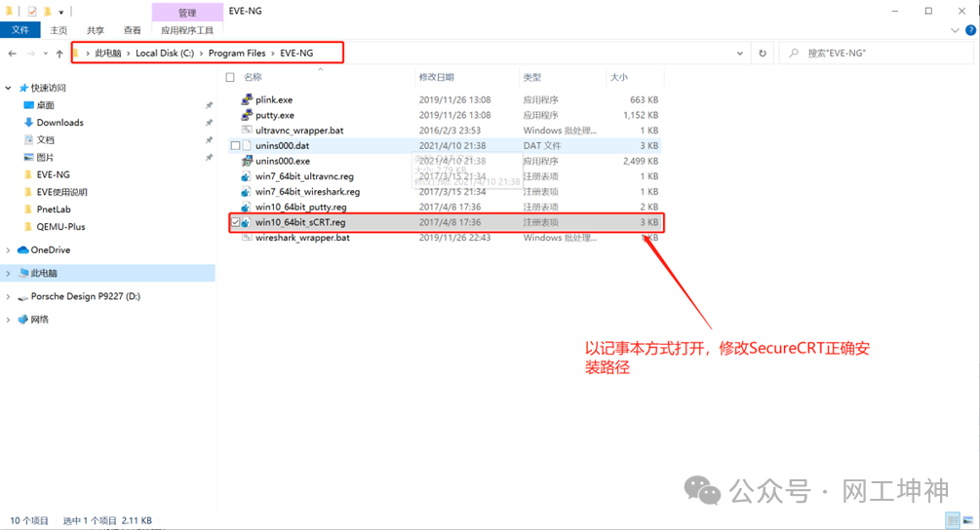Sort by 类型 column header
The height and width of the screenshot is (530, 980).
531,77
